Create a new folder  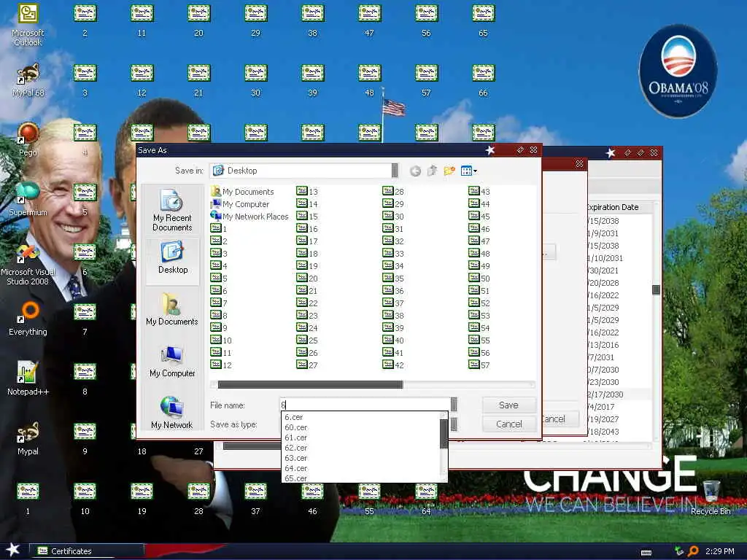[449, 171]
